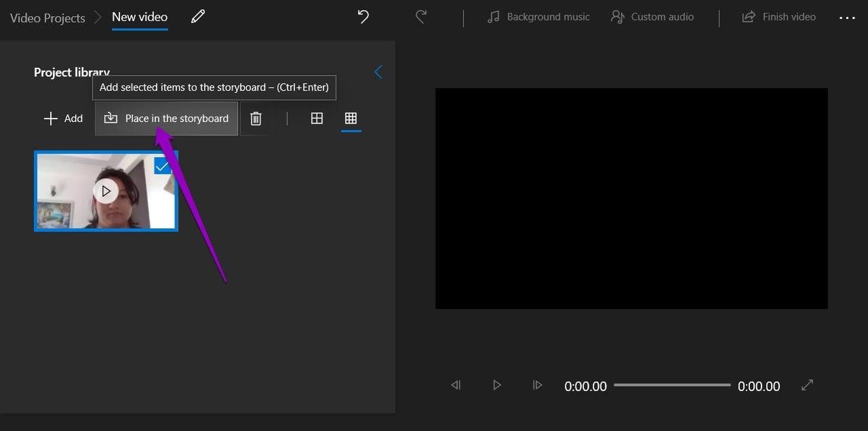The height and width of the screenshot is (431, 868).
Task: Place selected clip in the storyboard
Action: [x=166, y=119]
